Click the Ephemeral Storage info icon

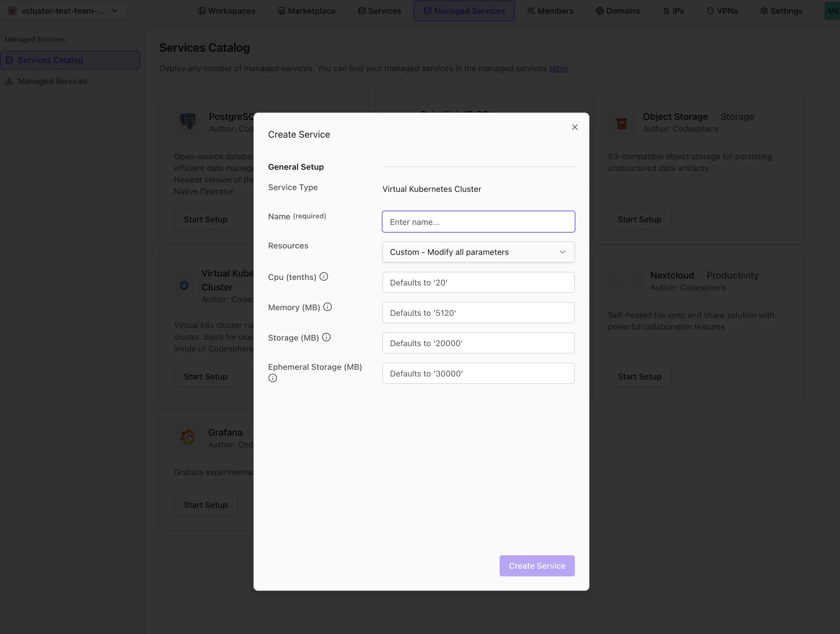point(272,378)
